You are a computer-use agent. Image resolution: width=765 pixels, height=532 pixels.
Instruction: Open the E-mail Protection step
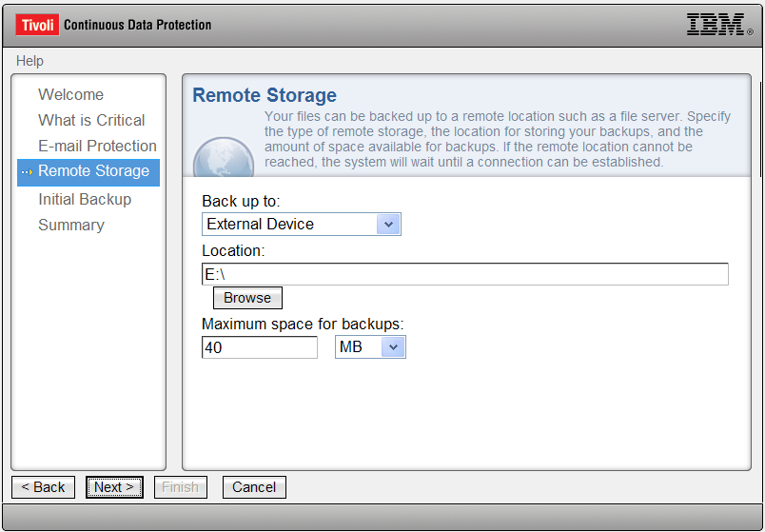tap(97, 146)
